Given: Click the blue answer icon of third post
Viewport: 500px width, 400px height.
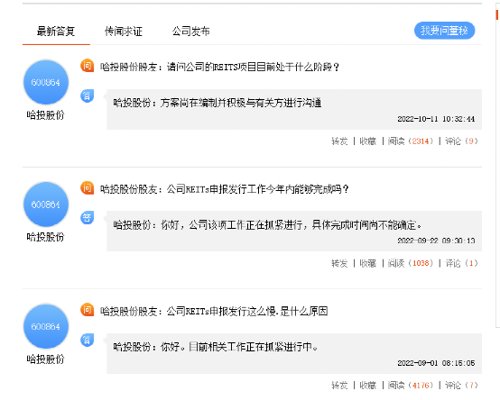Looking at the screenshot, I should 87,340.
